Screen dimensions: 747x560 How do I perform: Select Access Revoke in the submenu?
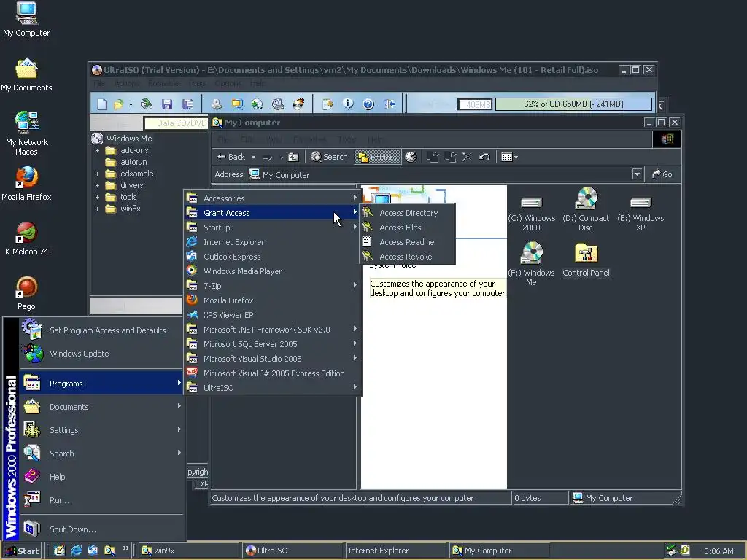(407, 257)
